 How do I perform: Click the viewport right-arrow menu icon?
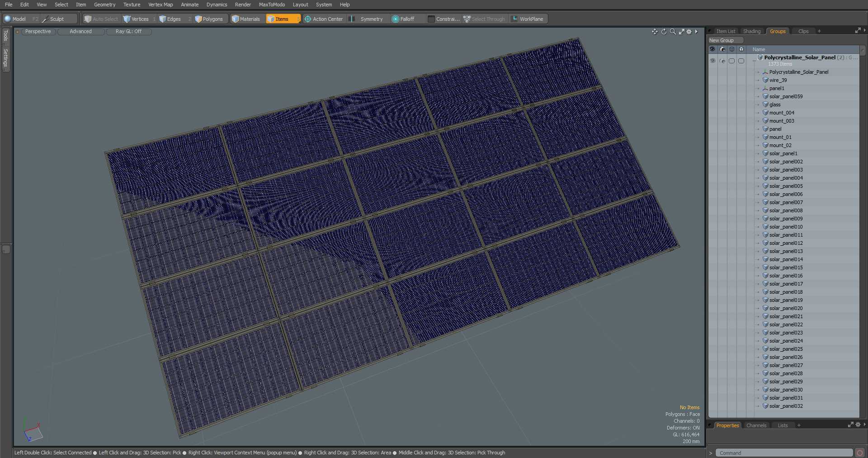click(x=696, y=32)
